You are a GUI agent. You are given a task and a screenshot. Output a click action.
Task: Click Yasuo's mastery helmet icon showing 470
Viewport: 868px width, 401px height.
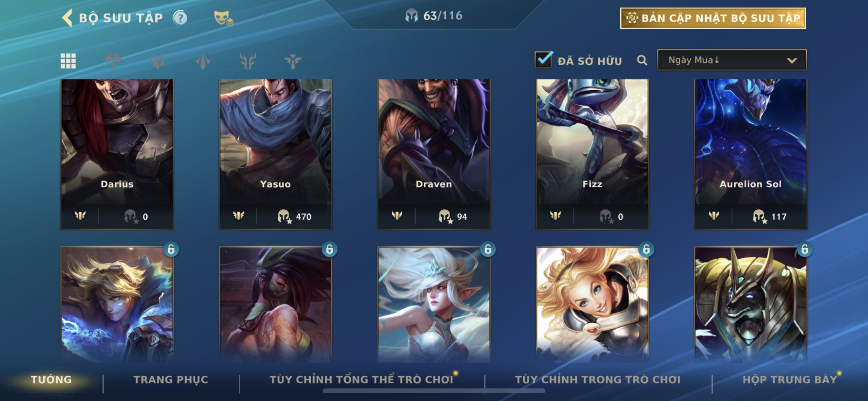[x=284, y=216]
